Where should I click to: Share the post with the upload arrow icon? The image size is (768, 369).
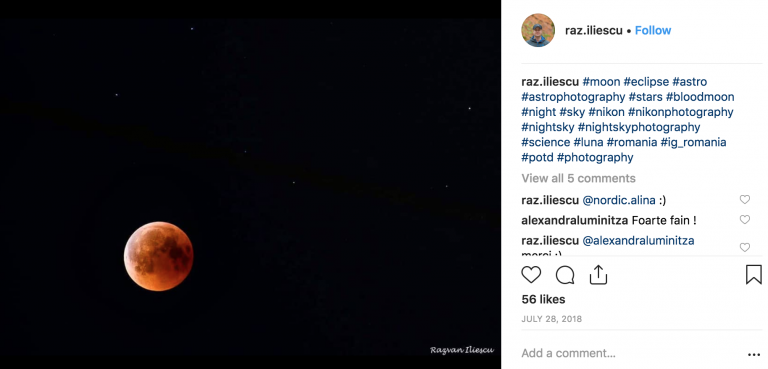coord(598,274)
